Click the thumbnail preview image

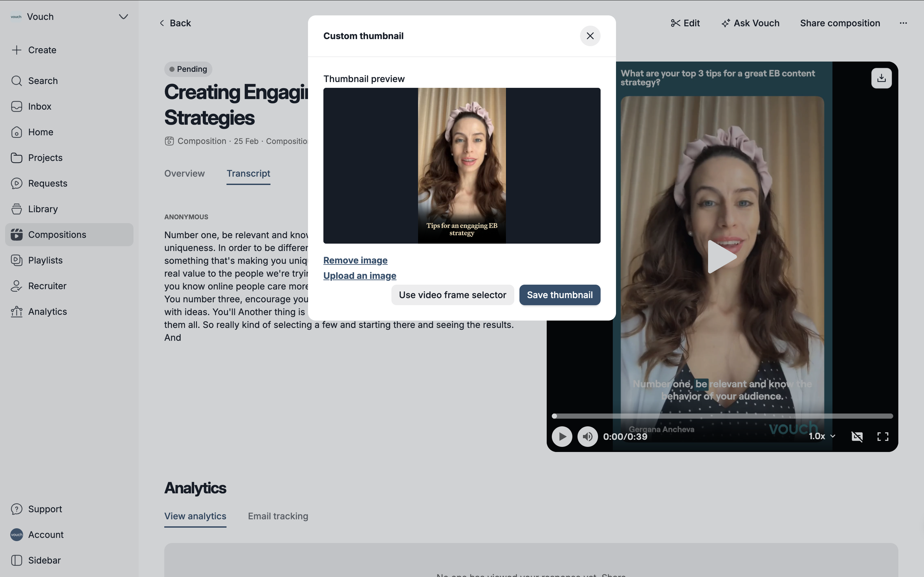[462, 166]
